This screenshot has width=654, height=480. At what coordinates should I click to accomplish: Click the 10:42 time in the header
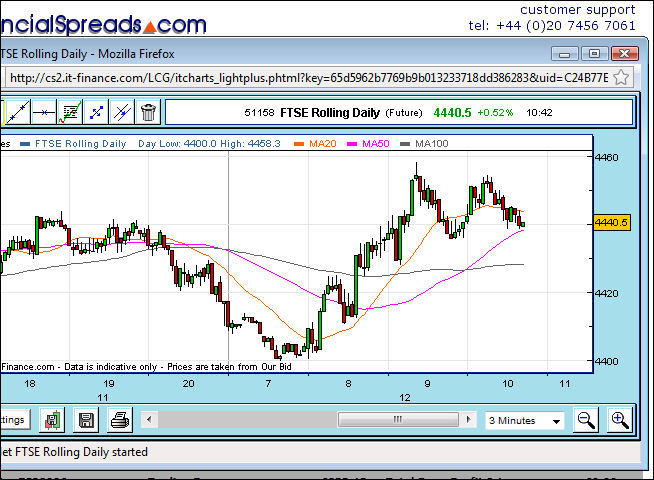point(539,113)
